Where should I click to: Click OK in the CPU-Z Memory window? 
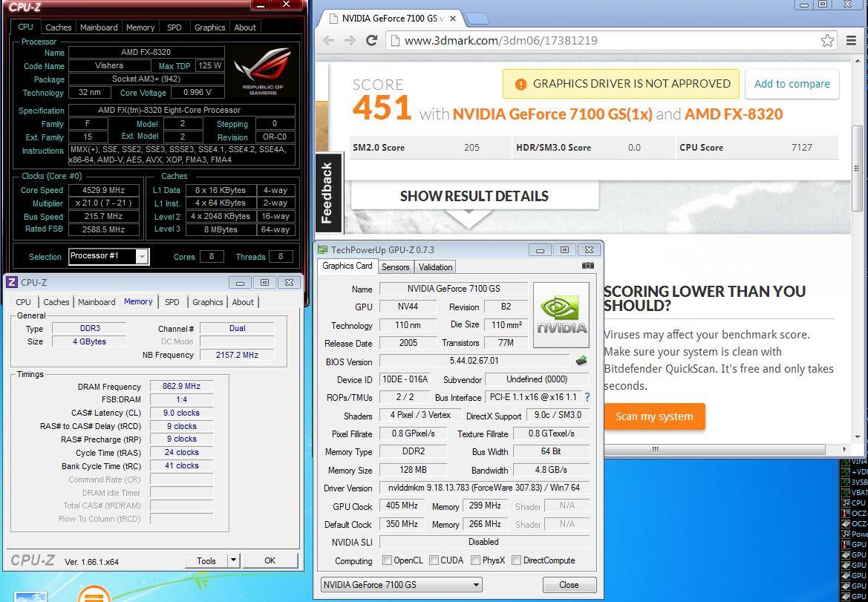[270, 560]
